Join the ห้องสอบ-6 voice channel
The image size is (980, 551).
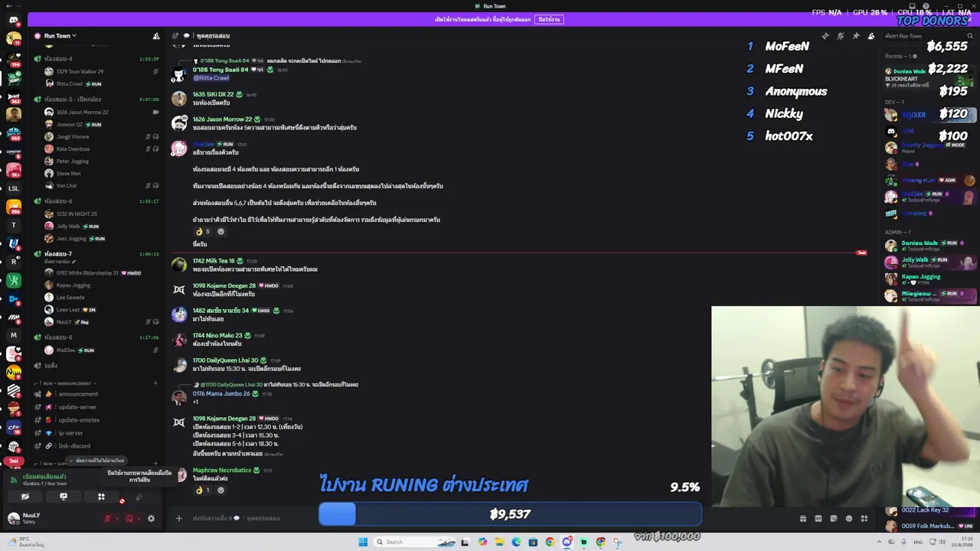[x=96, y=201]
